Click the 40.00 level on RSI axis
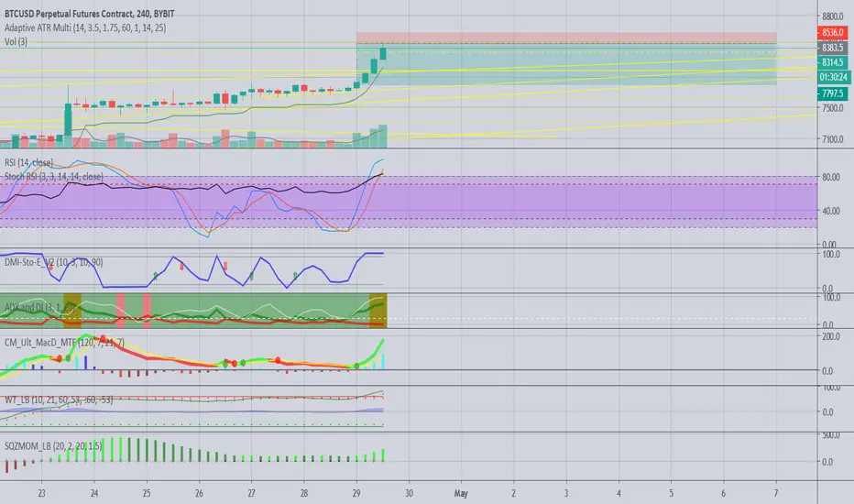This screenshot has height=504, width=854. point(830,211)
